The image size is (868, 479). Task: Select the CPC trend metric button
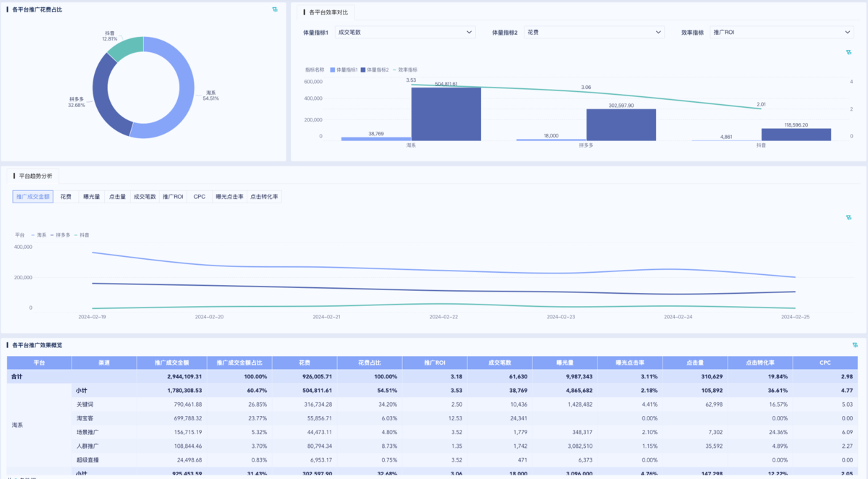(199, 197)
